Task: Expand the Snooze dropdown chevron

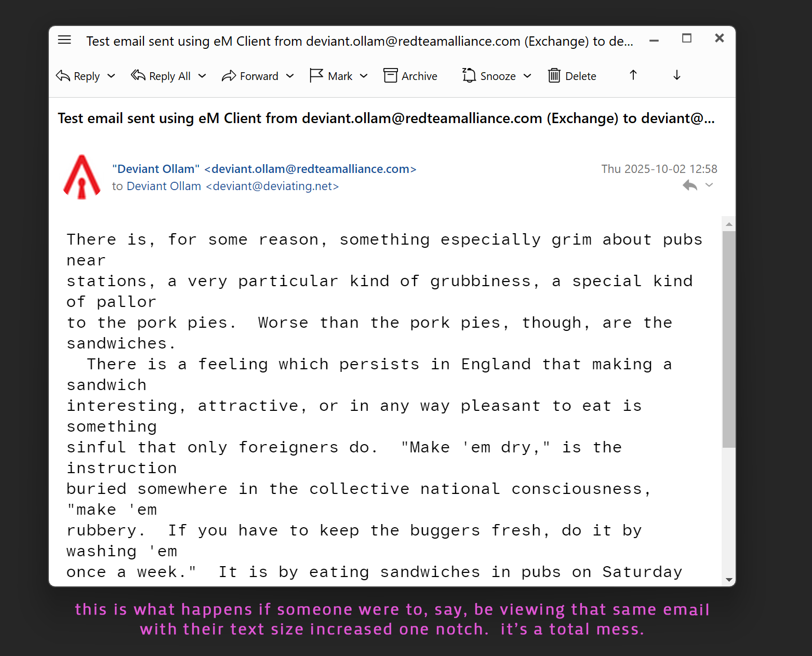Action: point(527,76)
